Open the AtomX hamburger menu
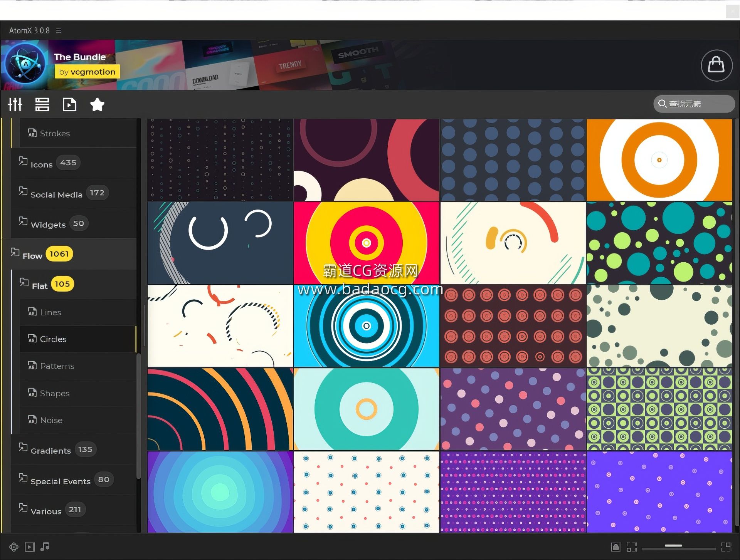This screenshot has height=560, width=740. coord(59,31)
